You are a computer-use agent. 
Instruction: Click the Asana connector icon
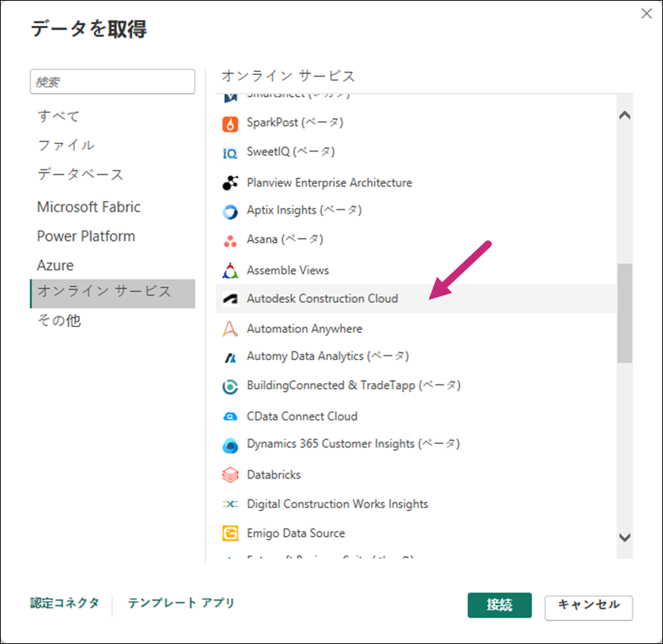click(230, 241)
